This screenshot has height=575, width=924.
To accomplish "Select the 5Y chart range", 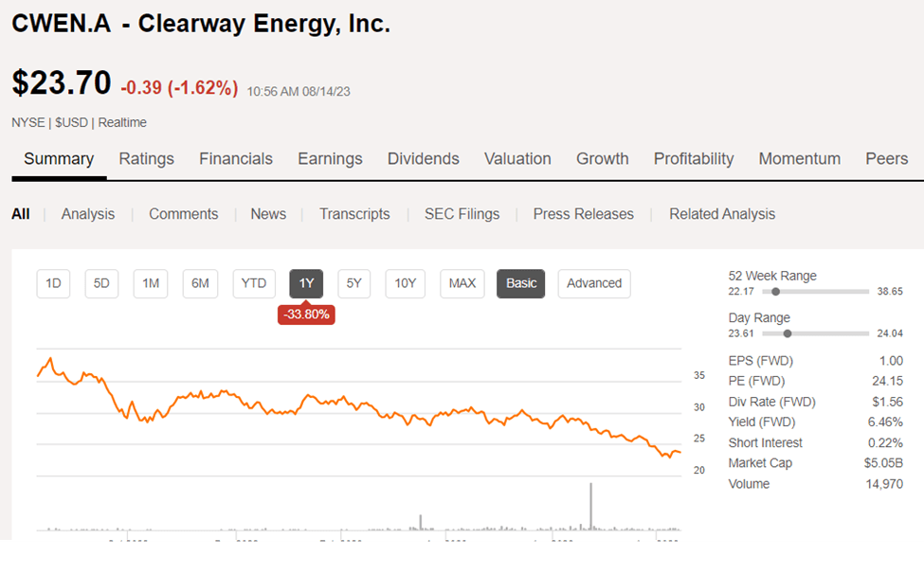I will (353, 283).
